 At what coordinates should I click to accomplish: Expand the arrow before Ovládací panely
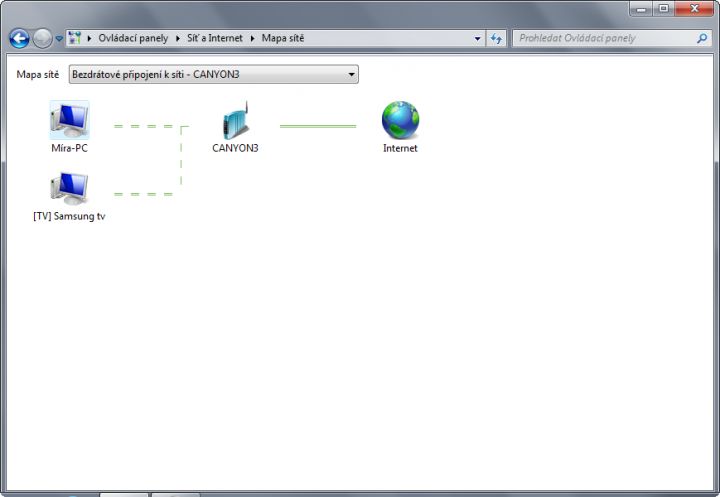pos(89,39)
